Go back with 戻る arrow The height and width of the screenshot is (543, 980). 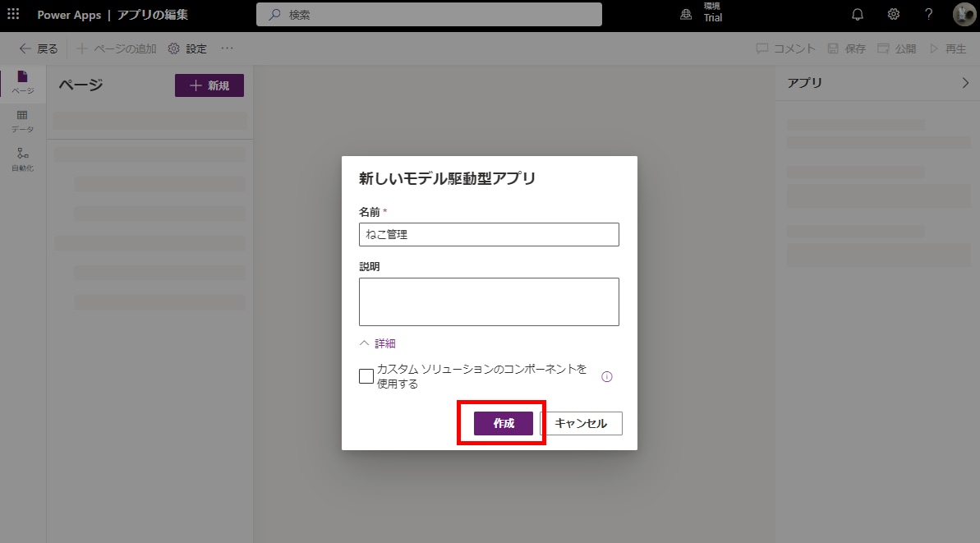coord(39,48)
